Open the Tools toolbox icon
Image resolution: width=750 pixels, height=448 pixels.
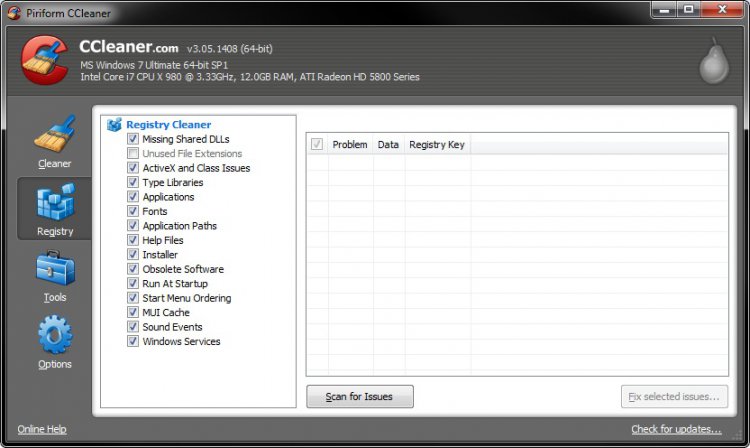click(55, 269)
